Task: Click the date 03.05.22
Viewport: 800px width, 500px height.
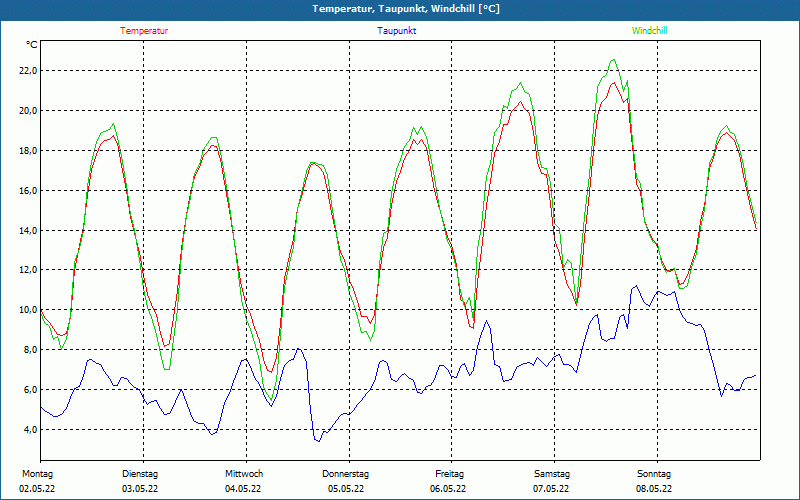Action: [x=140, y=489]
